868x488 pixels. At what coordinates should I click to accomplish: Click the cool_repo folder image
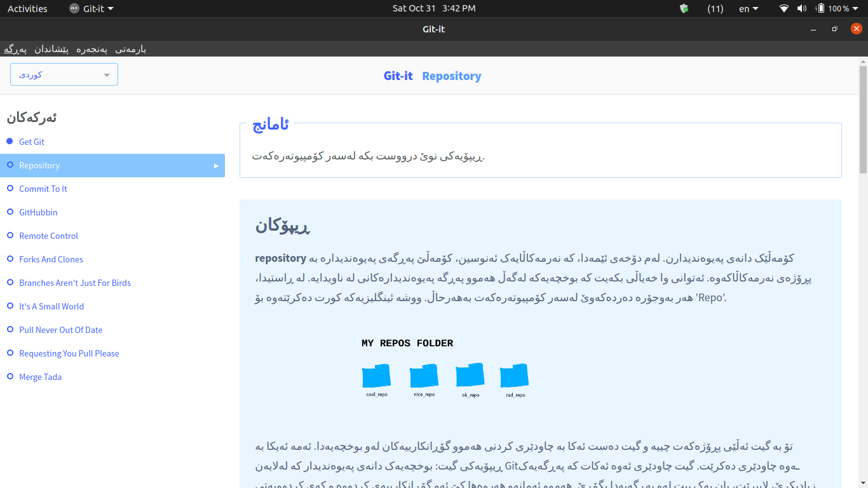[376, 376]
